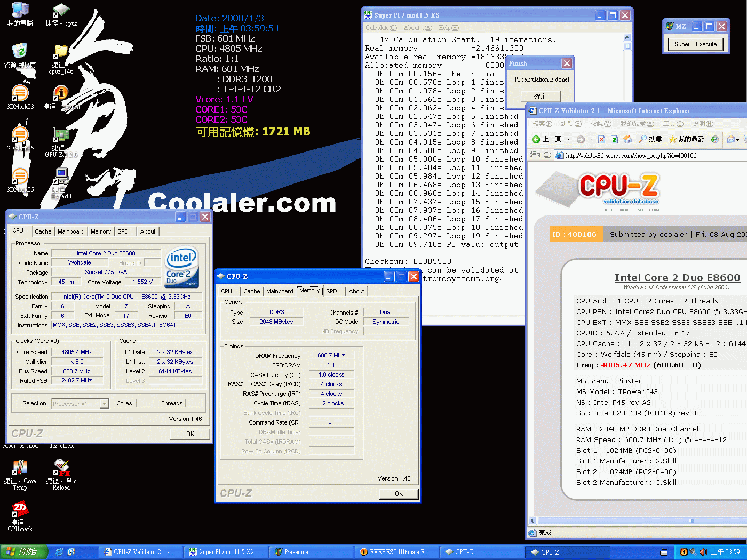747x560 pixels.
Task: Click OK in CPU-Z CPU window
Action: click(x=190, y=434)
